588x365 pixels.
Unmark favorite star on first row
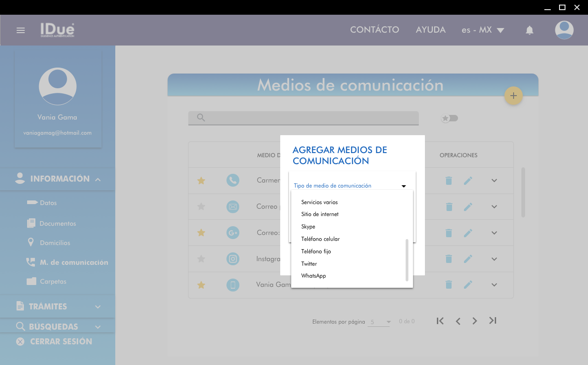201,181
